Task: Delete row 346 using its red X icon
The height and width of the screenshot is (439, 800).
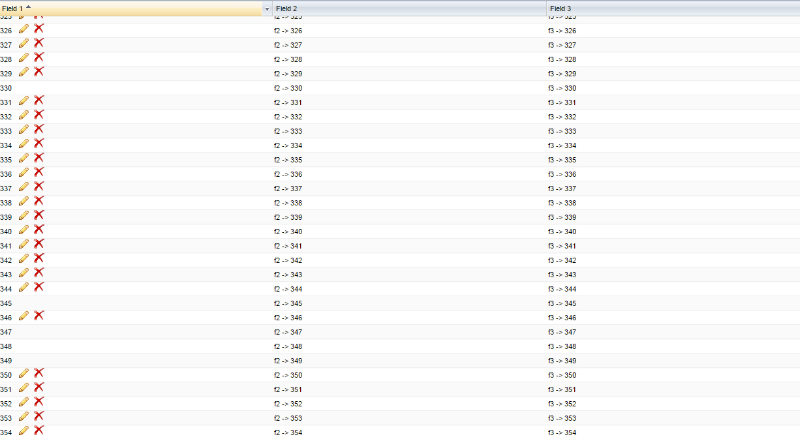Action: (x=39, y=315)
